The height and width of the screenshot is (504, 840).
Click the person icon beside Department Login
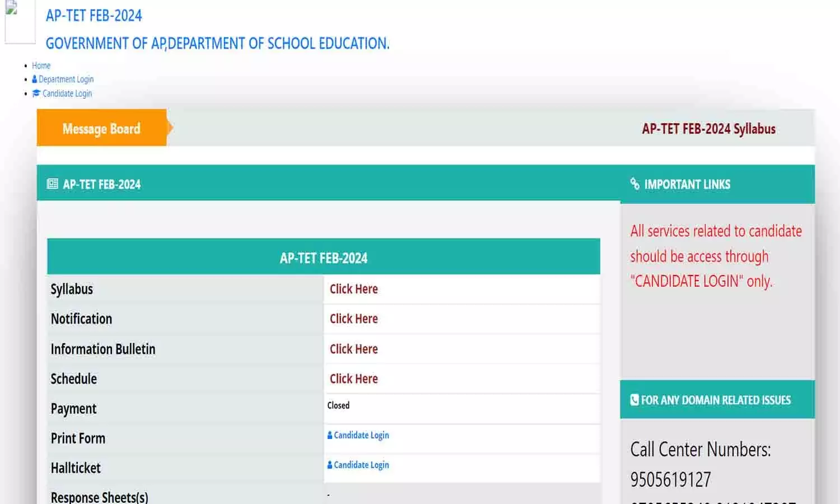click(x=35, y=79)
